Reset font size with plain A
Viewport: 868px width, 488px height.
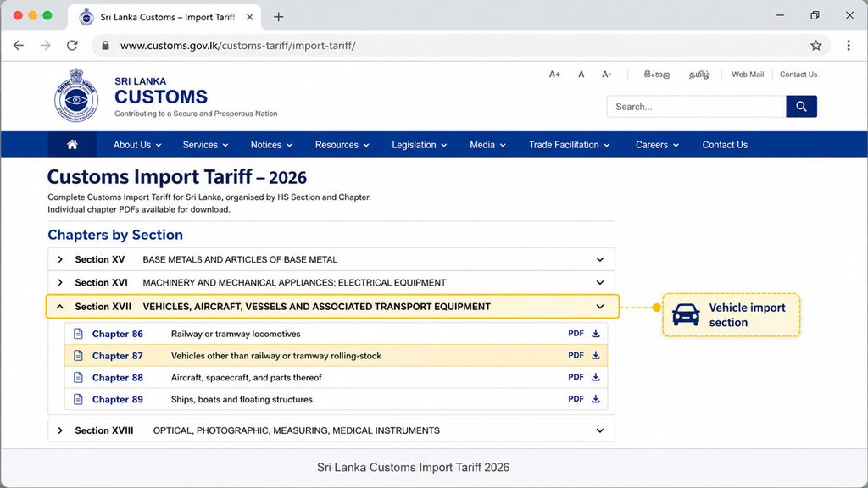coord(581,75)
